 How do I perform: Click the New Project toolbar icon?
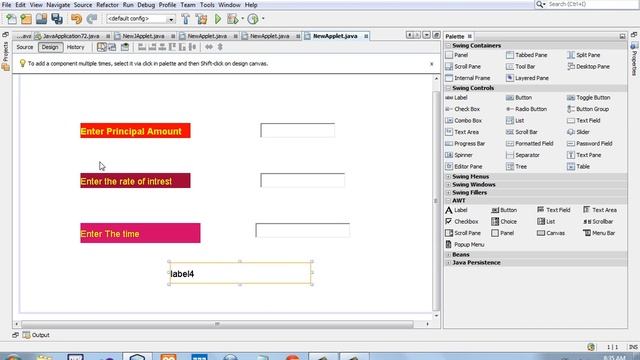point(26,19)
